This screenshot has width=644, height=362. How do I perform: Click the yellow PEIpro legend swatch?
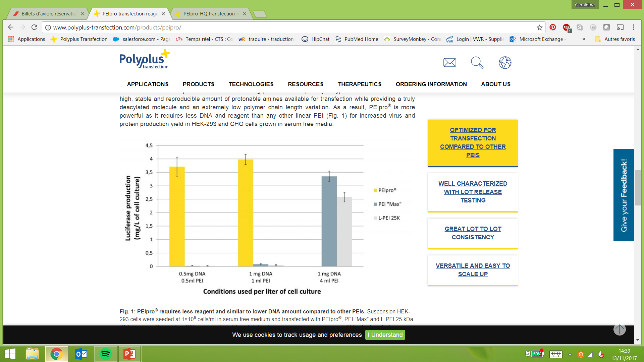coord(375,190)
